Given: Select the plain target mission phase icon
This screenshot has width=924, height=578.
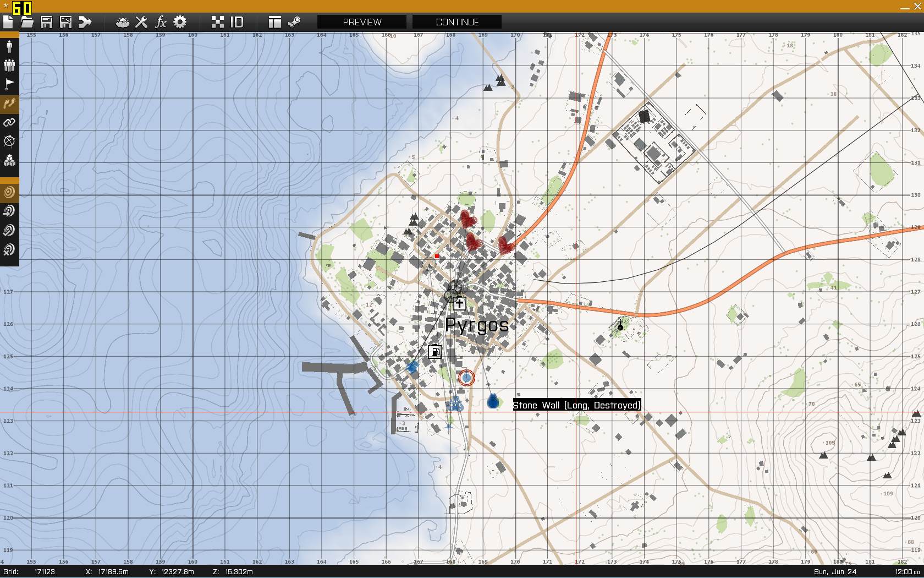Looking at the screenshot, I should point(9,192).
